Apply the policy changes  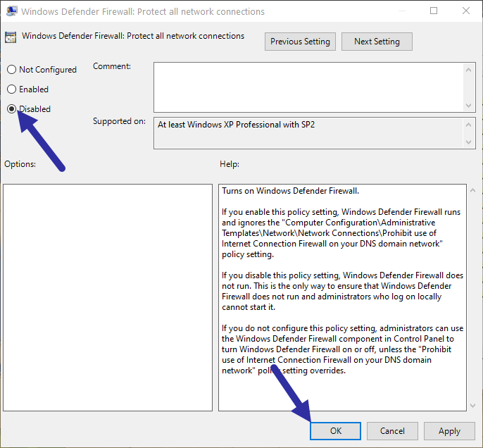(x=449, y=431)
